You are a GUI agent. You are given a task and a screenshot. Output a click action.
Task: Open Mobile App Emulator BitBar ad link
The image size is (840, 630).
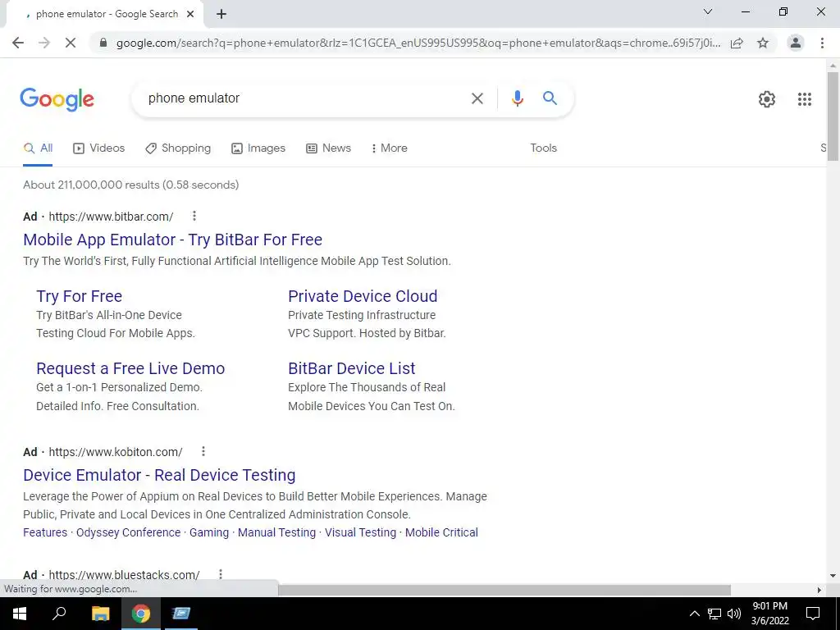tap(172, 240)
